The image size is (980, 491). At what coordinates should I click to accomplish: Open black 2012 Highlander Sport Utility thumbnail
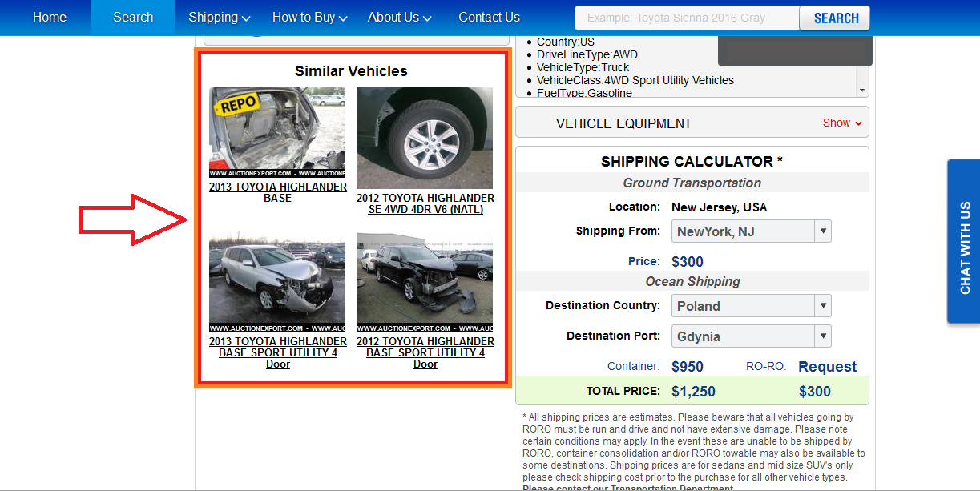(x=425, y=283)
